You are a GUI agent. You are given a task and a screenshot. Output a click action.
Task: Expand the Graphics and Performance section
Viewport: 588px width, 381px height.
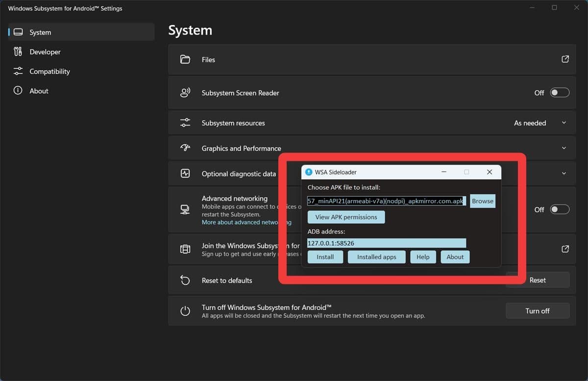pos(563,148)
